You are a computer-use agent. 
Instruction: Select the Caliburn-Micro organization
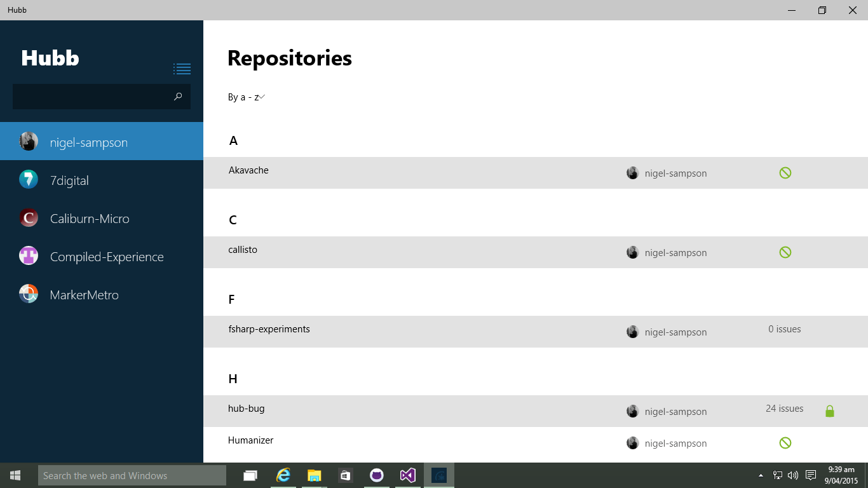(102, 217)
